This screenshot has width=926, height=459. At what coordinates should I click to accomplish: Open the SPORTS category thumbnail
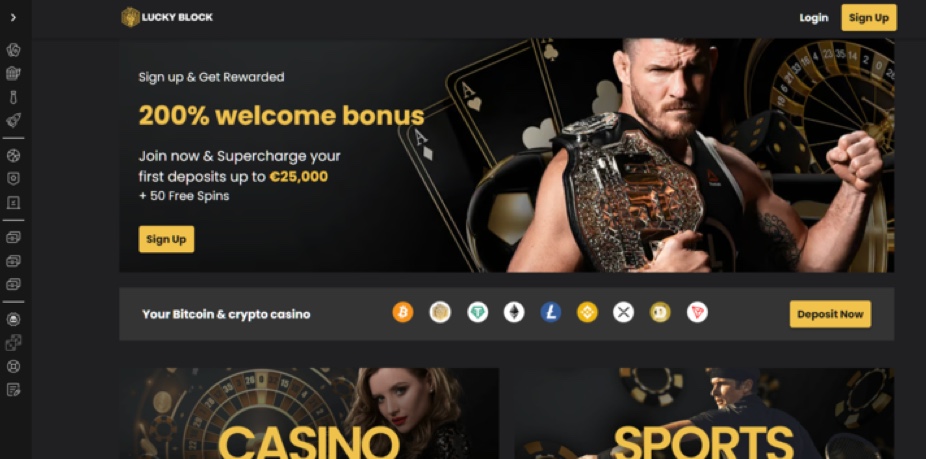coord(703,414)
